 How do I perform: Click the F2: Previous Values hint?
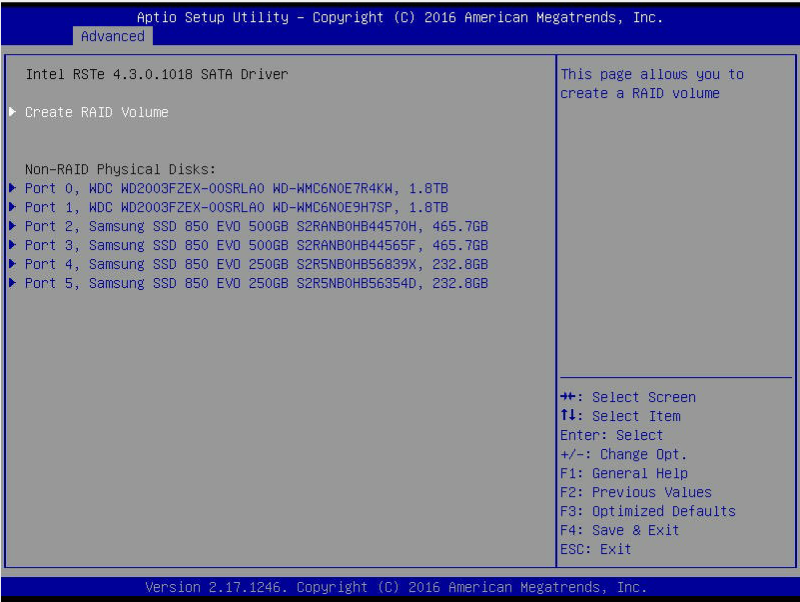click(636, 492)
